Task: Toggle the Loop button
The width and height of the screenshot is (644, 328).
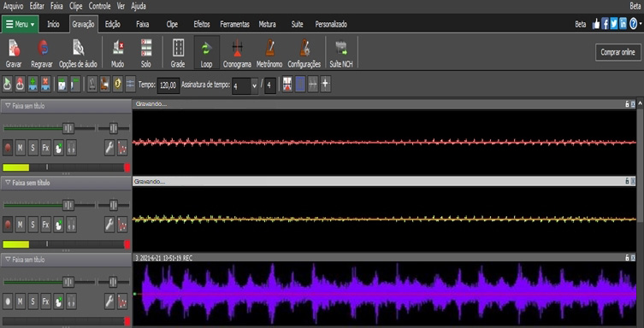Action: click(x=206, y=52)
